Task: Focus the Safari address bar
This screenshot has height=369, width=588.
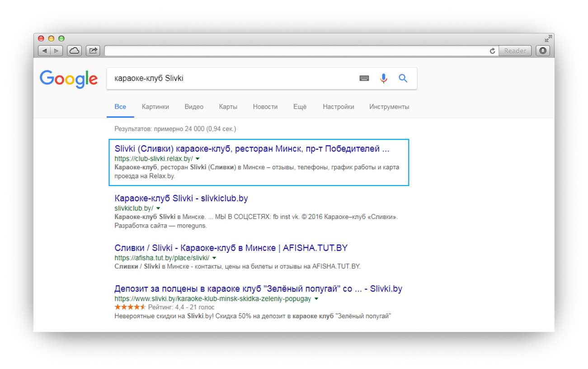Action: (x=296, y=51)
